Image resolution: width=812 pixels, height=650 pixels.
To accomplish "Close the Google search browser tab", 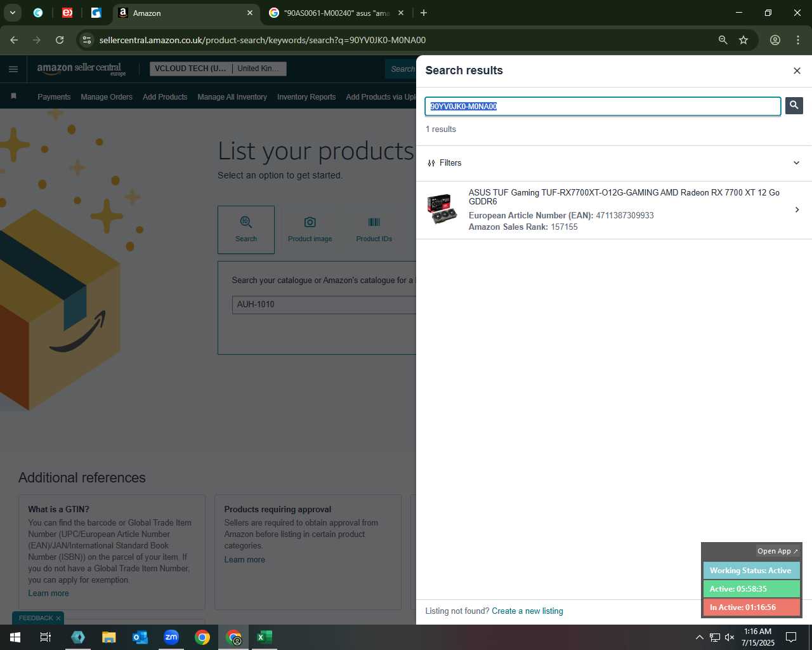I will point(401,13).
